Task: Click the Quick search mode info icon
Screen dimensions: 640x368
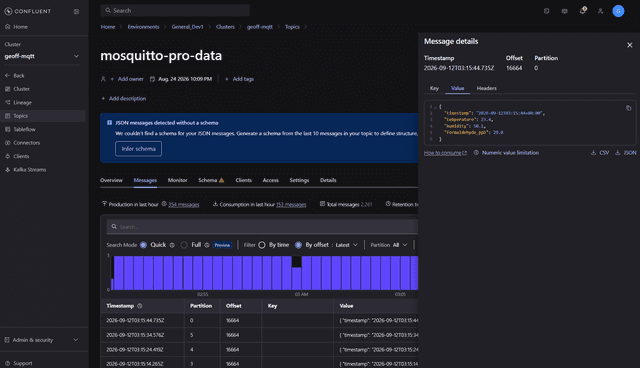Action: click(172, 245)
